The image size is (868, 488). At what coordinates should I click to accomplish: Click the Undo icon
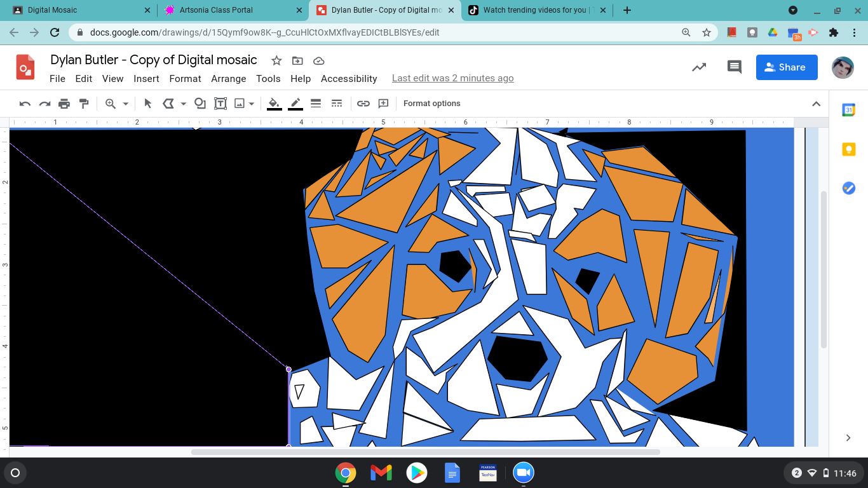25,104
